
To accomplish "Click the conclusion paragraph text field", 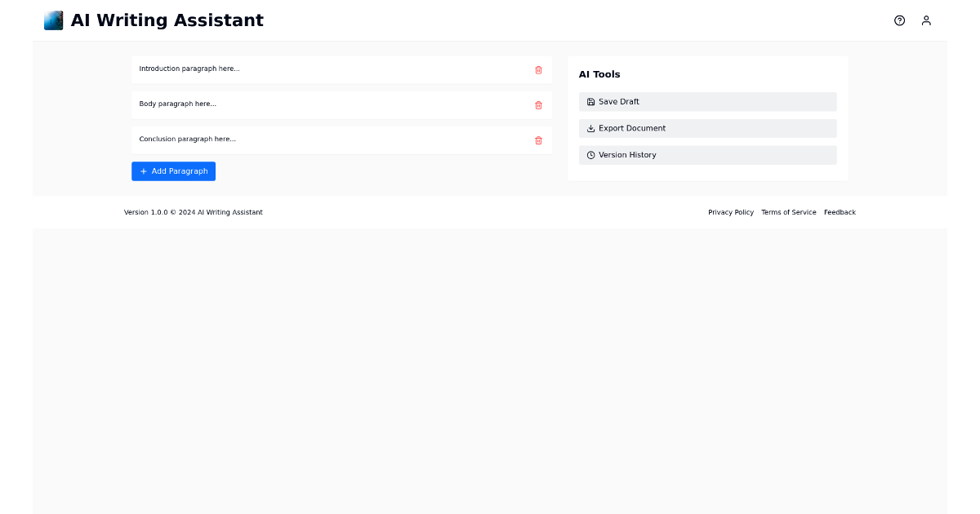I will tap(327, 140).
